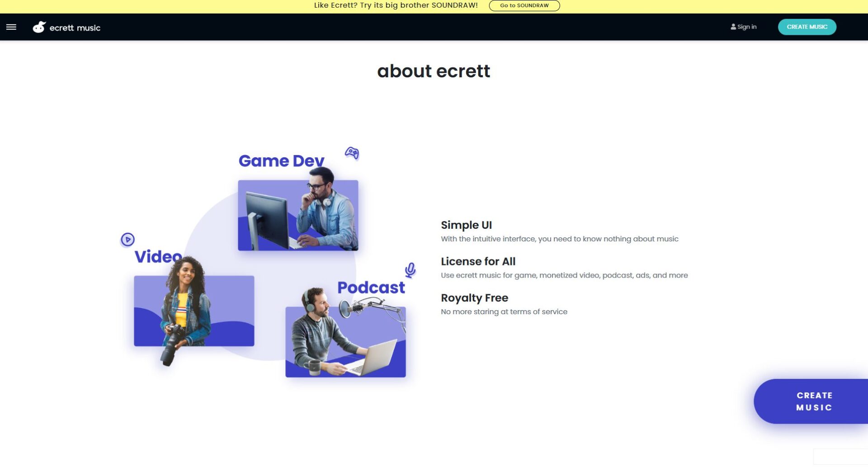Viewport: 868px width, 467px height.
Task: Click the Simple UI heading
Action: (x=466, y=225)
